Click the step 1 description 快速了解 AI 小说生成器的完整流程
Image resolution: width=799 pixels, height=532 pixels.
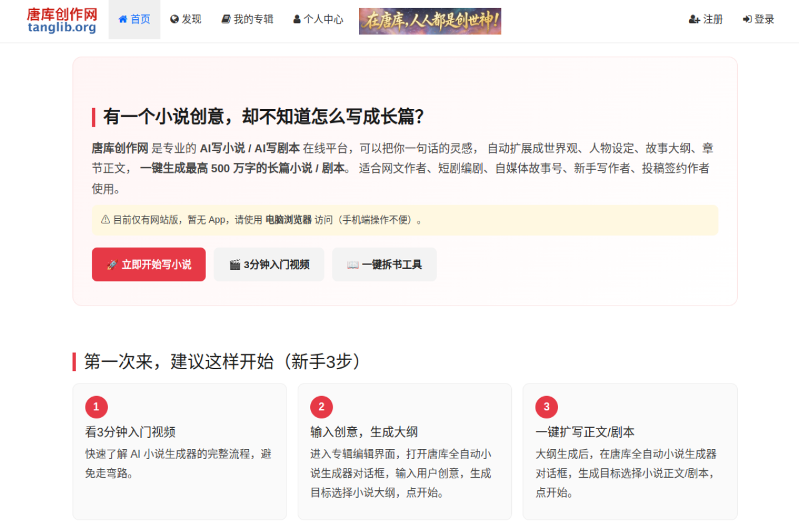pos(179,464)
